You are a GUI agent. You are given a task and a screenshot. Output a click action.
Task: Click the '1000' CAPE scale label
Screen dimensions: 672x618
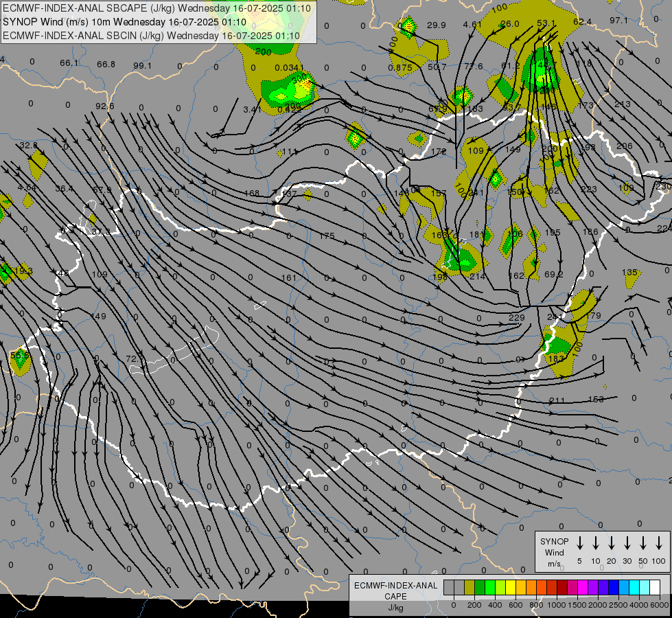556,605
